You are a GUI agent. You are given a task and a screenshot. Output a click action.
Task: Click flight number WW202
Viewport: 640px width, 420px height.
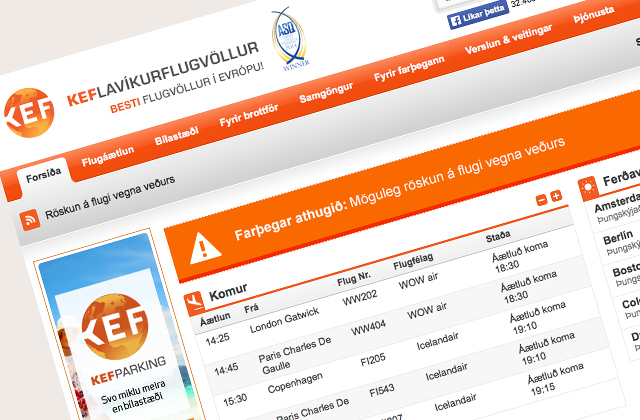pos(360,298)
